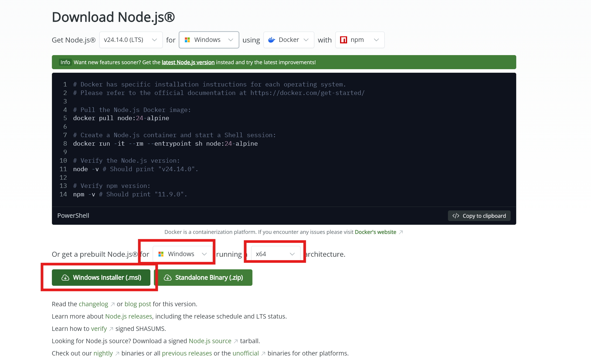
Task: Expand the package manager dropdown showing npm
Action: point(360,40)
